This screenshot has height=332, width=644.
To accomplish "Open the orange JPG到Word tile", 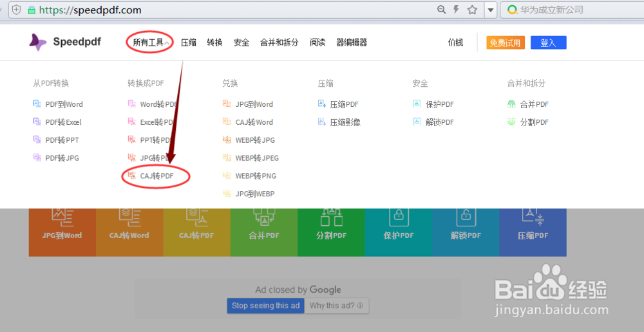I will [x=62, y=232].
